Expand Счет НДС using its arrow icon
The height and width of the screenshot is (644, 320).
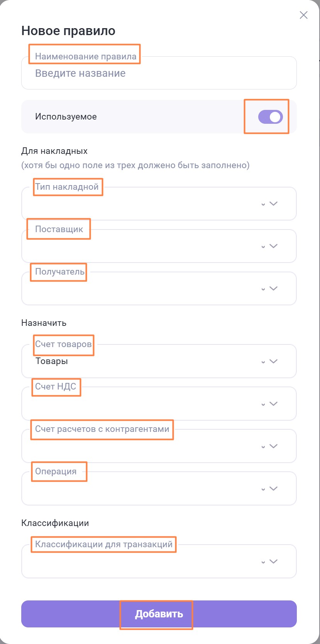[273, 404]
